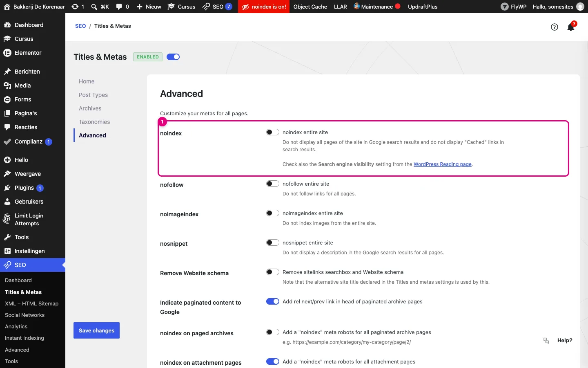Click the search magnifier icon in admin bar

point(94,7)
